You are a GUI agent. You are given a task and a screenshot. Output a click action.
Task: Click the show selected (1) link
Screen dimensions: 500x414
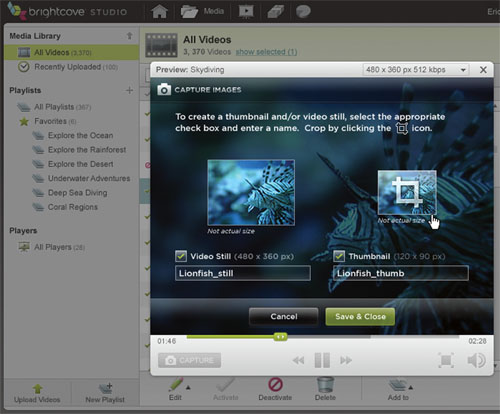[x=266, y=52]
